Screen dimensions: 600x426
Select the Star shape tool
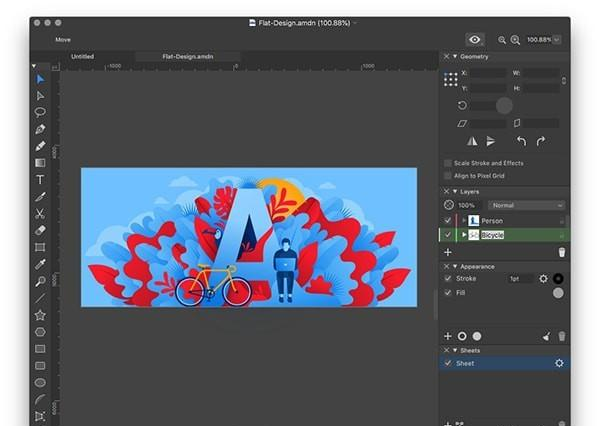40,315
